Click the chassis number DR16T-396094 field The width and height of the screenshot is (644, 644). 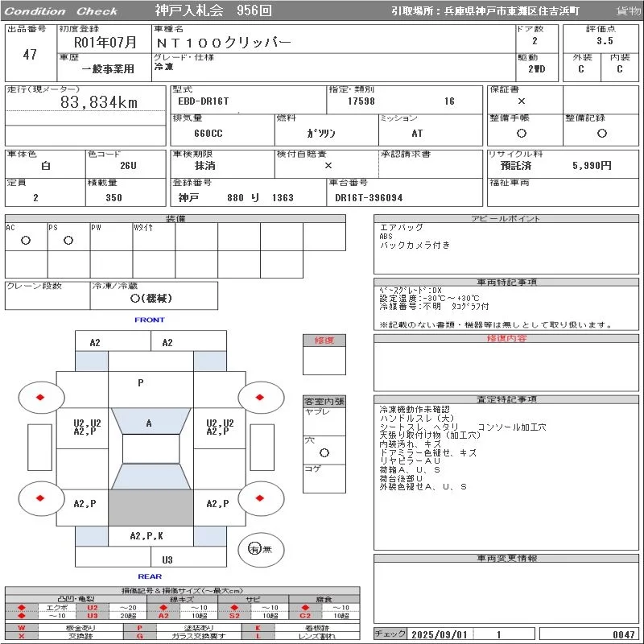369,198
